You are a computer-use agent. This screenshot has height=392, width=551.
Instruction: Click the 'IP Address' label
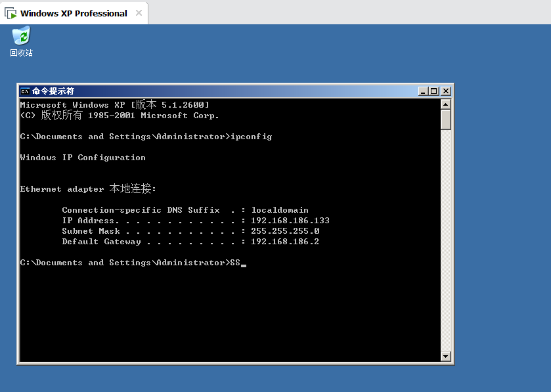pyautogui.click(x=88, y=221)
